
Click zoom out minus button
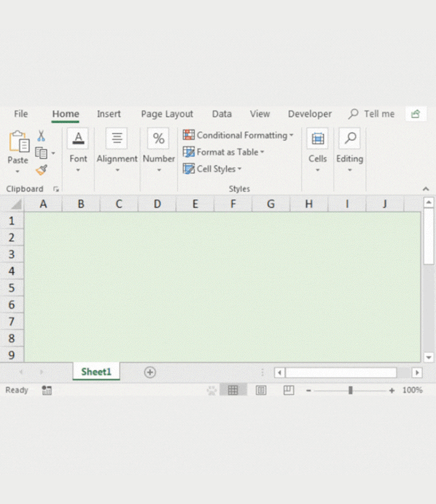pyautogui.click(x=308, y=390)
